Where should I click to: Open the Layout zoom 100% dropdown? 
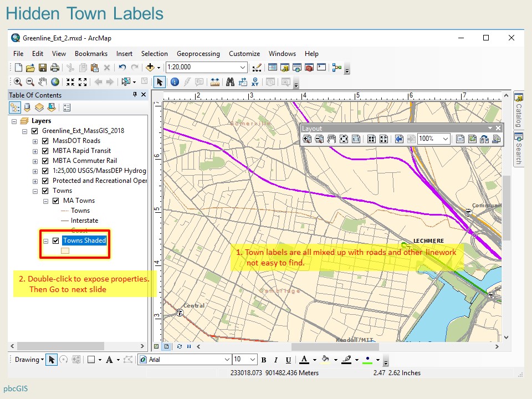pyautogui.click(x=446, y=139)
